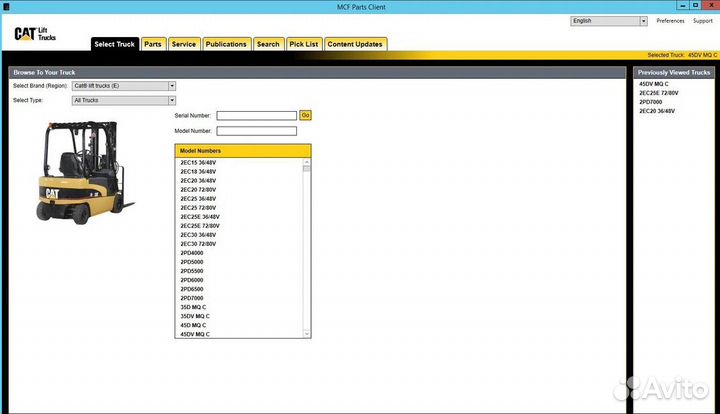This screenshot has height=414, width=720.
Task: Click the app icon in title bar
Action: click(6, 6)
